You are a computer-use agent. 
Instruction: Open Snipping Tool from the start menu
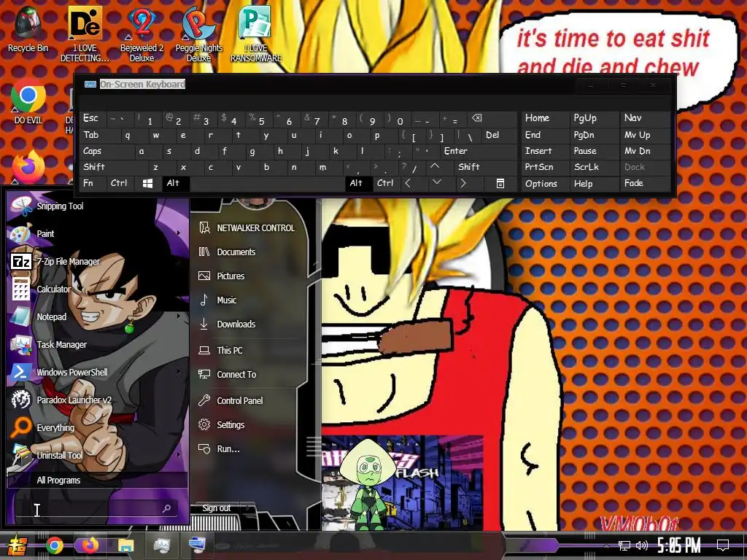pyautogui.click(x=60, y=206)
